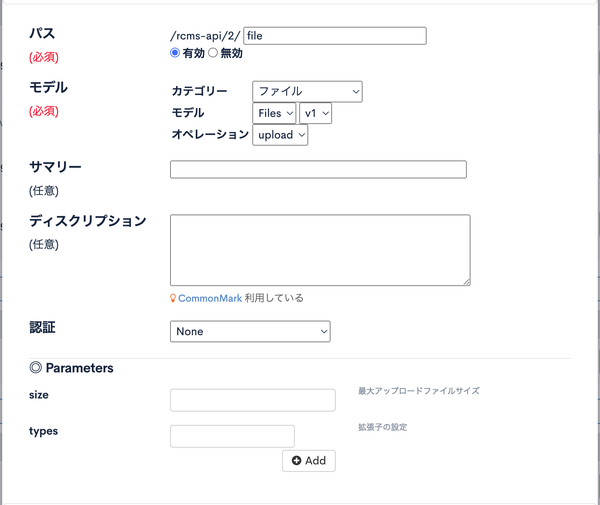Click the path input field containing file

coord(335,36)
